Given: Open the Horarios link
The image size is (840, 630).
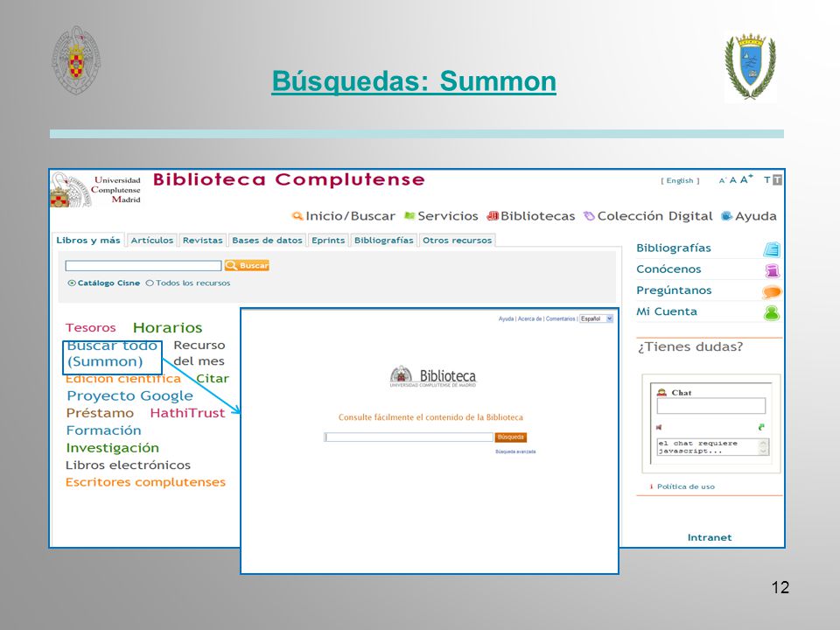Looking at the screenshot, I should 168,327.
